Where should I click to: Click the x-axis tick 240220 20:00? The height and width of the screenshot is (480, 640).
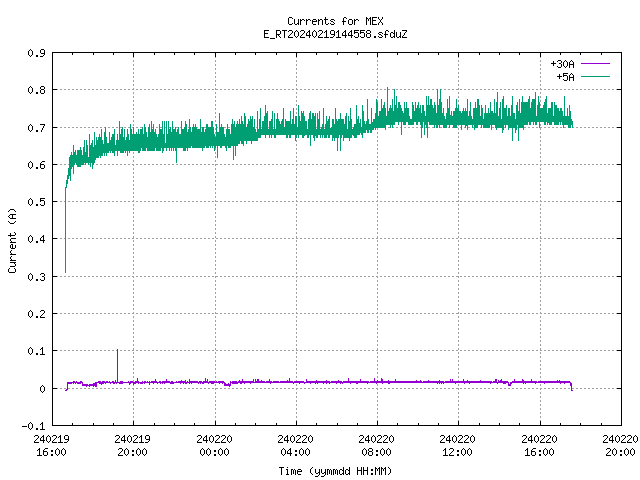620,445
